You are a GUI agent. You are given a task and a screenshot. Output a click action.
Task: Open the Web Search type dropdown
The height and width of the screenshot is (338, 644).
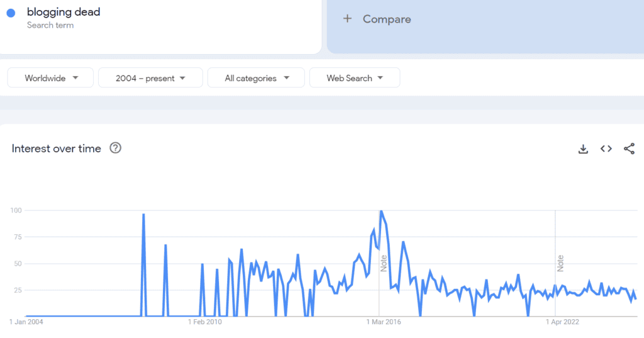click(x=355, y=78)
